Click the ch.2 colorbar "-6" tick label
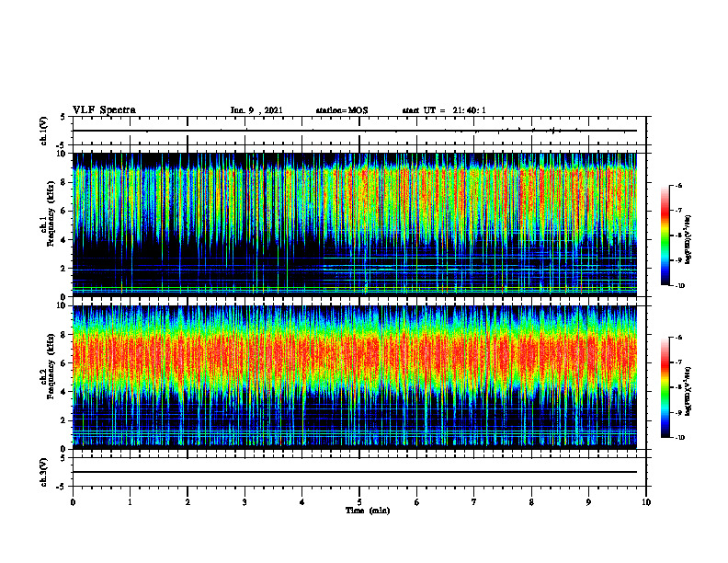 (679, 338)
